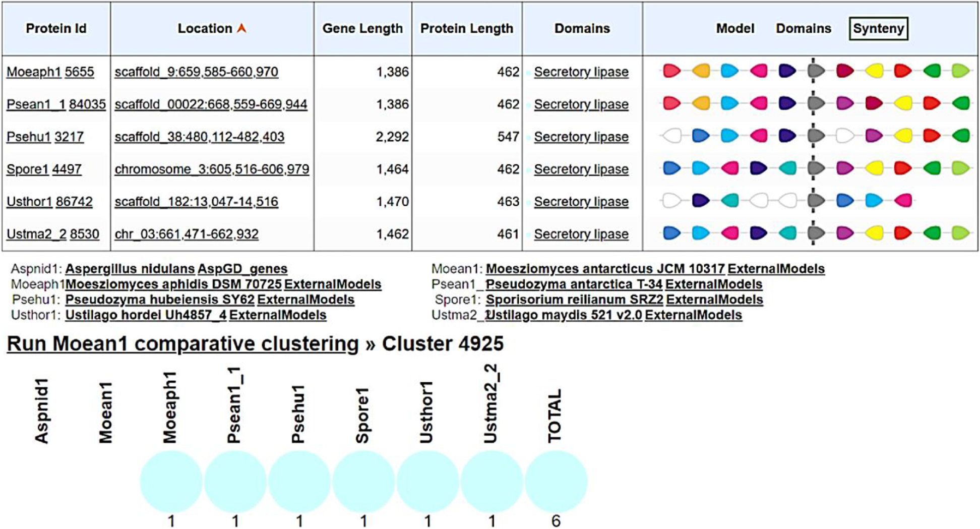
Task: Click teal gene in Spore1 4497 synteny row
Action: click(787, 168)
